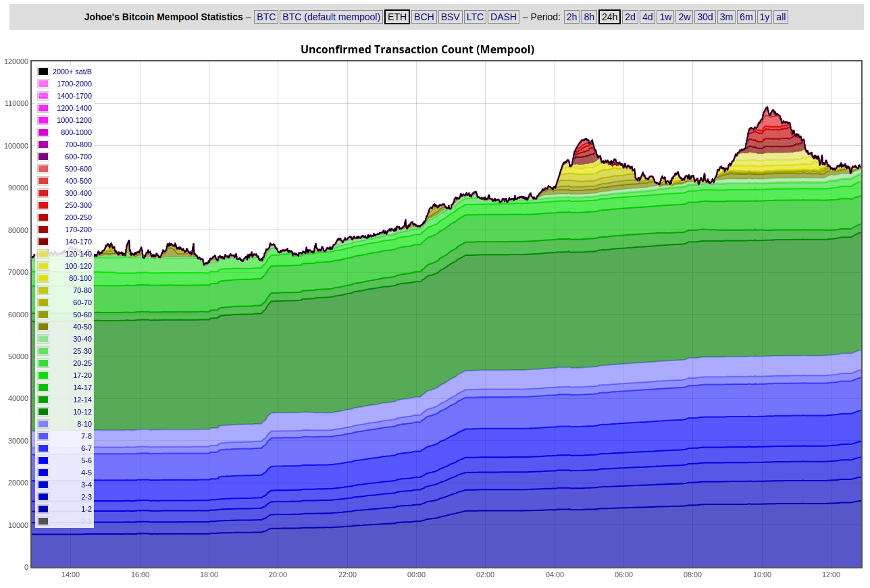Switch to the BTC mempool

[x=265, y=17]
